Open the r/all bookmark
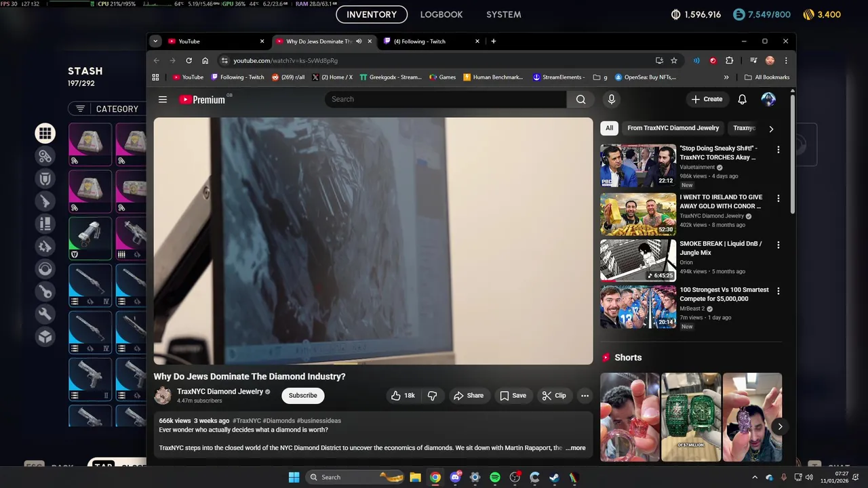The width and height of the screenshot is (868, 488). pos(288,77)
